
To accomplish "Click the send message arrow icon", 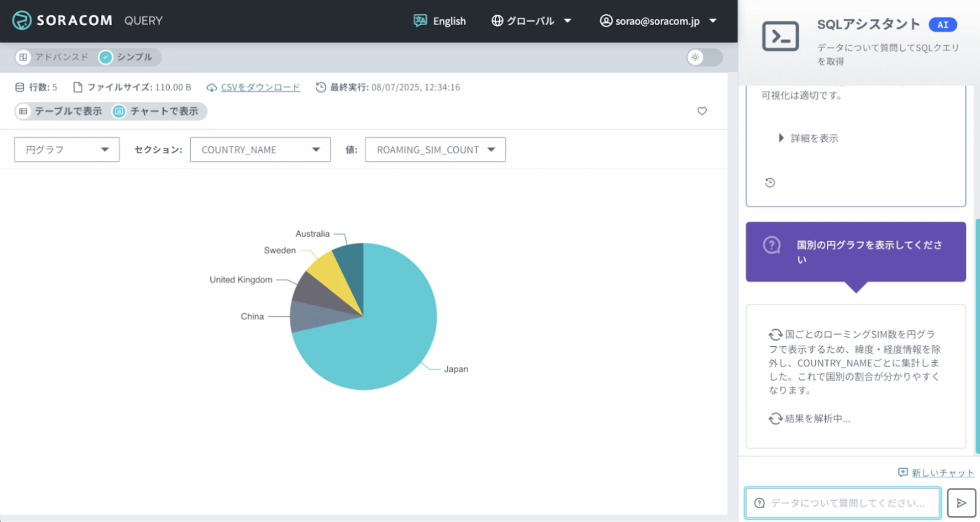I will [961, 503].
